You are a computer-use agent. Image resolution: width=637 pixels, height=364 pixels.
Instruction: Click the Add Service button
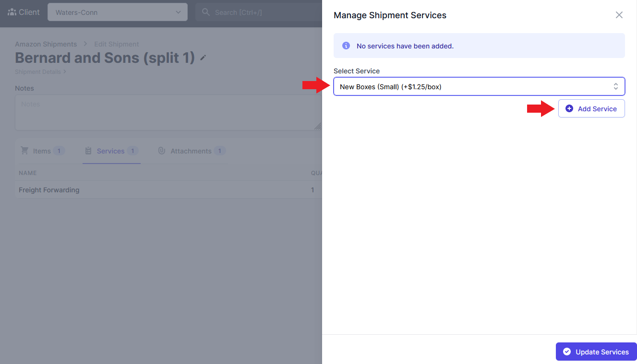coord(591,108)
